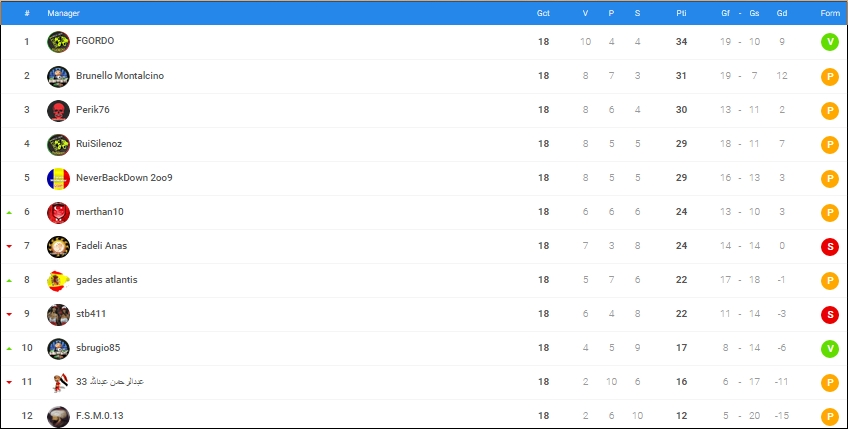Click Fadeli Anas's red S form badge

pyautogui.click(x=829, y=246)
